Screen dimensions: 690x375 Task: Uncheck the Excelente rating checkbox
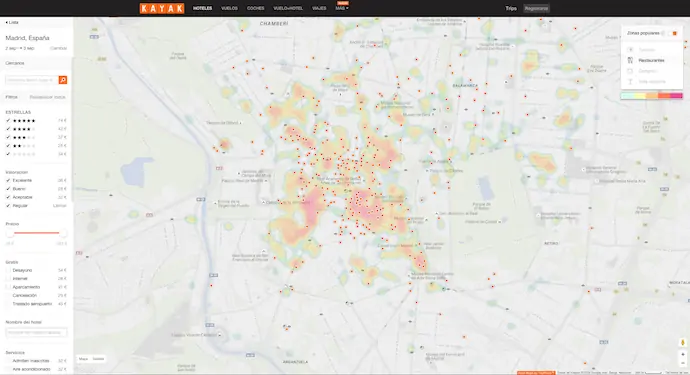[x=8, y=180]
